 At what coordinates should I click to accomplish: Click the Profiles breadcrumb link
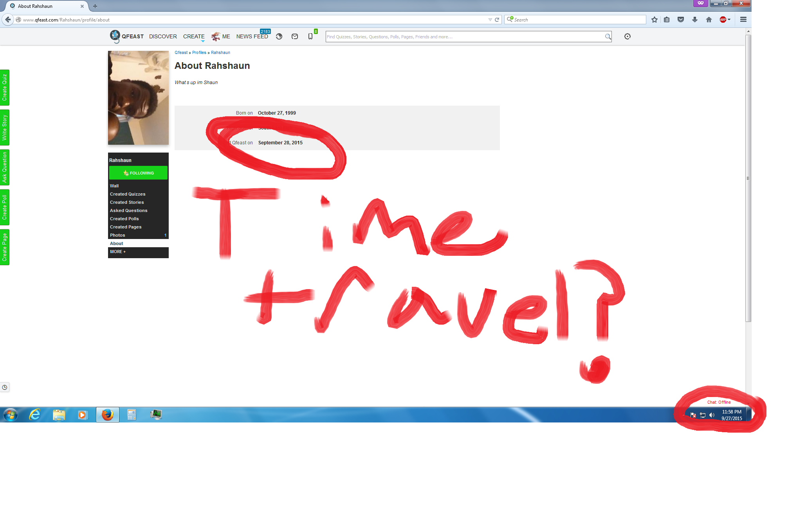[199, 53]
